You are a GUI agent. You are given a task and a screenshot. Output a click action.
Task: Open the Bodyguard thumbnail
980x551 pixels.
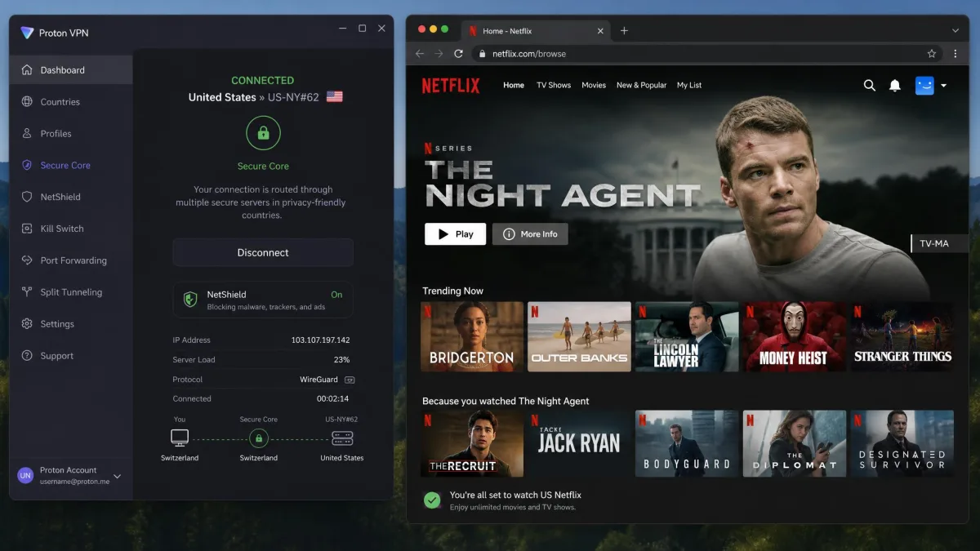(x=687, y=444)
